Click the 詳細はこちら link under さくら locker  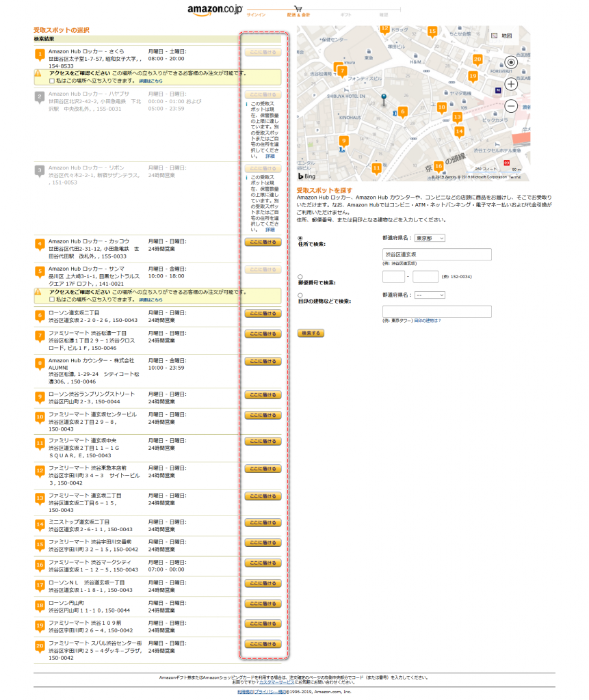click(x=150, y=81)
